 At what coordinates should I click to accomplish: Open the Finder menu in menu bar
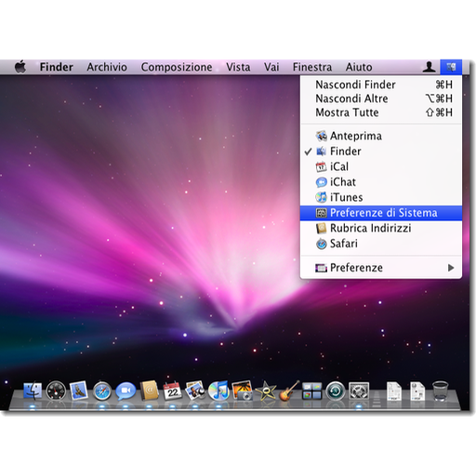[56, 67]
